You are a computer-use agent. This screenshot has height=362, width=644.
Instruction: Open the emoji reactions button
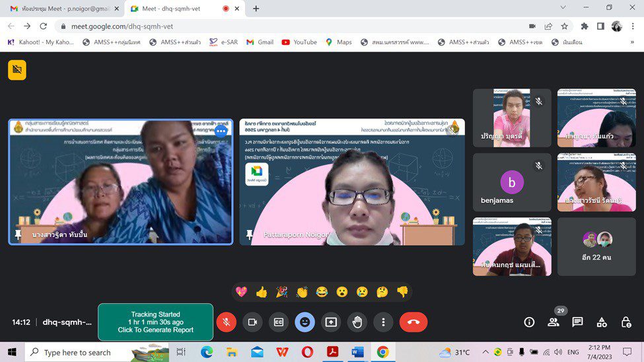tap(304, 322)
